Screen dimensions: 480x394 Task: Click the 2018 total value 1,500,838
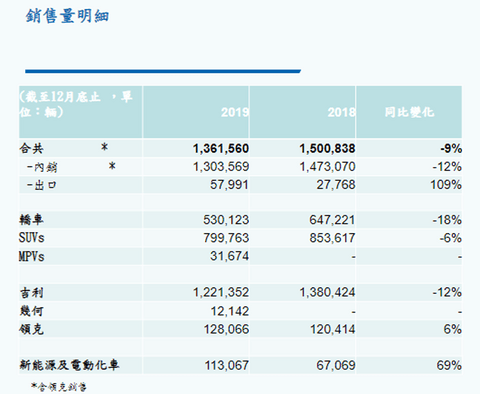[x=327, y=149]
